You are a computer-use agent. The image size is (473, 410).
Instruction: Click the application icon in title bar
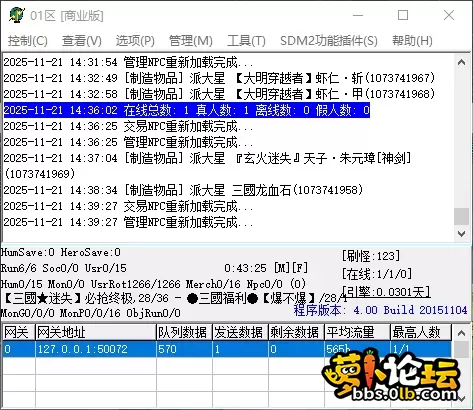coord(17,15)
